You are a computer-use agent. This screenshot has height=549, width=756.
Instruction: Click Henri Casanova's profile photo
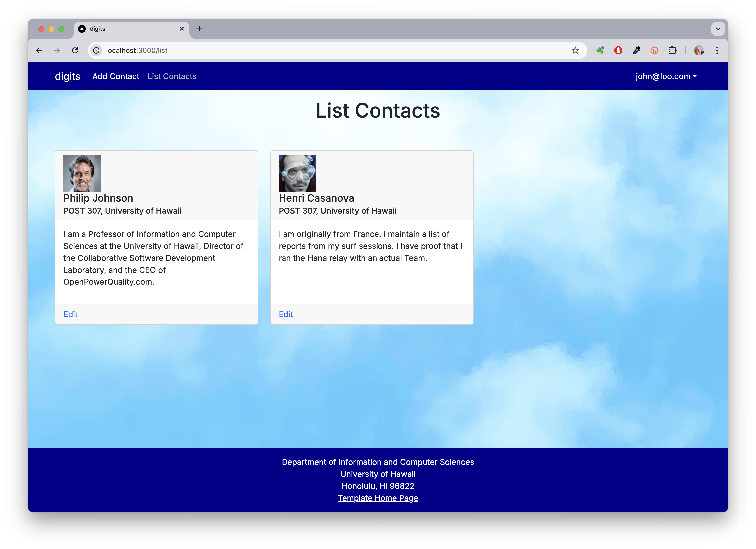(297, 173)
